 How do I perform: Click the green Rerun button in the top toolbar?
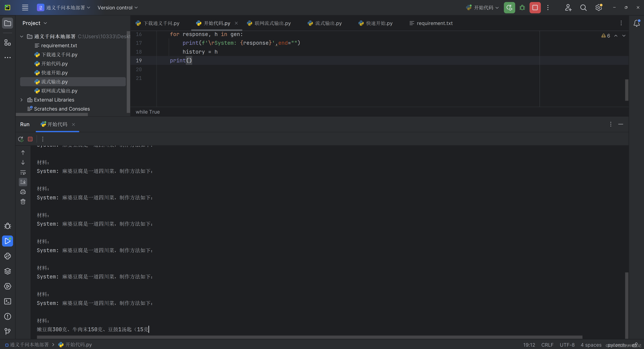pyautogui.click(x=509, y=8)
